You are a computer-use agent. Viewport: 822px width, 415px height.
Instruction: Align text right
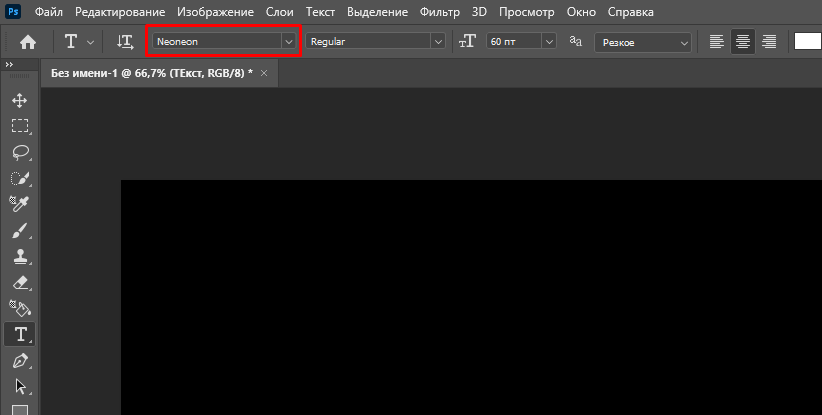(769, 41)
